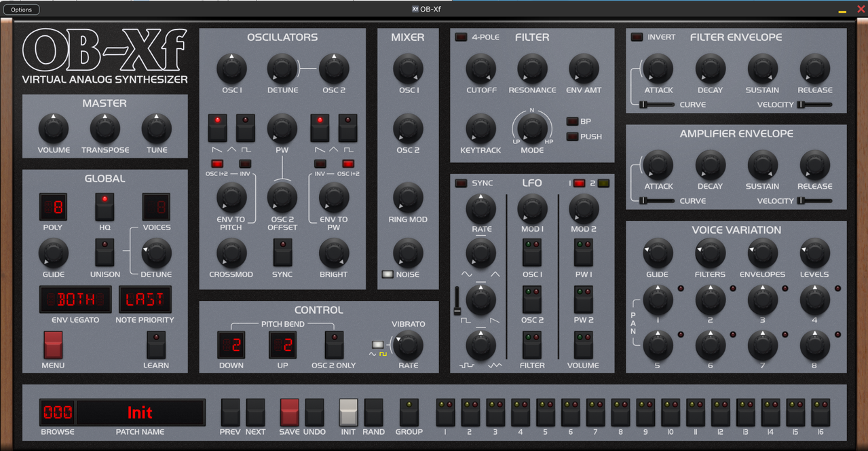
Task: Click the PAN knob for voice 5
Action: pos(658,346)
